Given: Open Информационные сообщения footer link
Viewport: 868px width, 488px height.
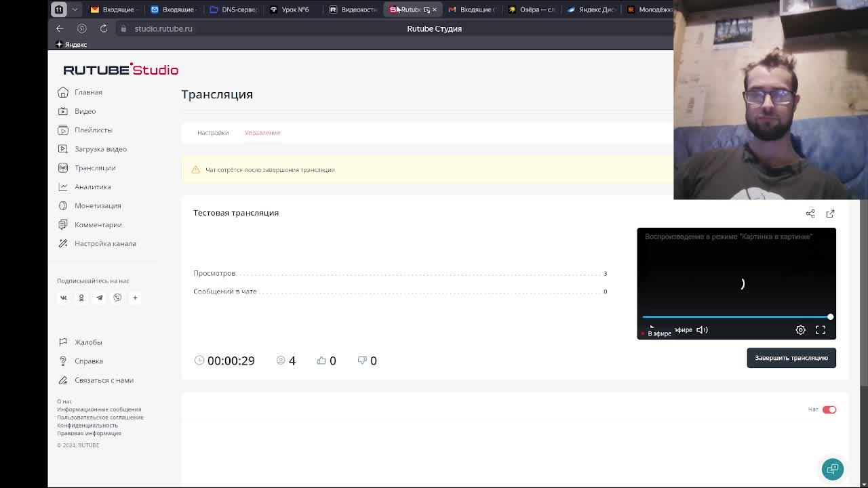Looking at the screenshot, I should click(x=99, y=409).
